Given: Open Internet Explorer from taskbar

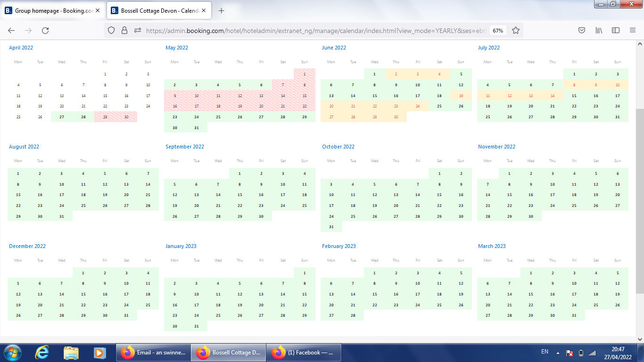Looking at the screenshot, I should [x=42, y=353].
